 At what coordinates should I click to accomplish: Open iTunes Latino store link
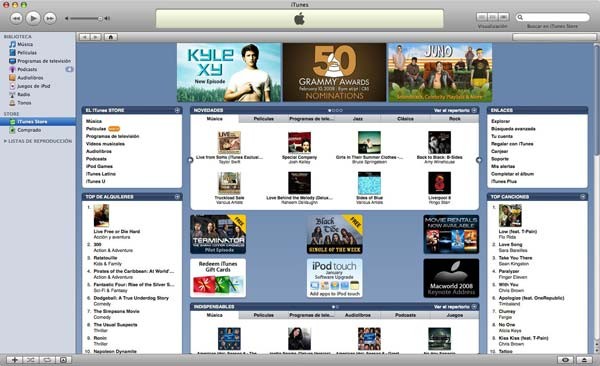click(x=101, y=174)
